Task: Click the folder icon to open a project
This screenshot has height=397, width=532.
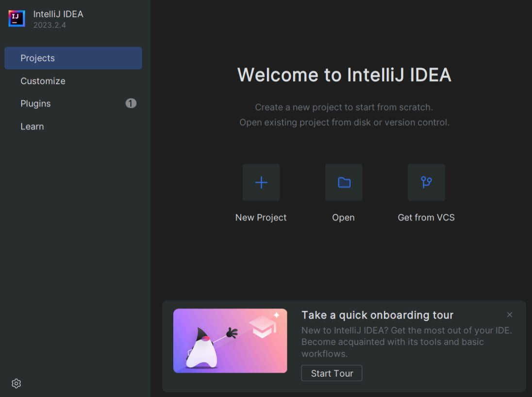Action: pos(344,182)
